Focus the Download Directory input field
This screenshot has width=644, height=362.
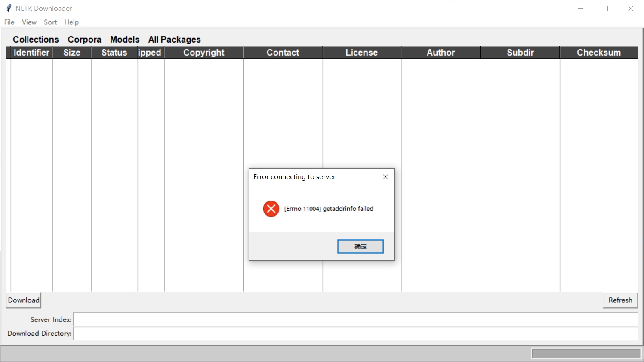click(355, 334)
